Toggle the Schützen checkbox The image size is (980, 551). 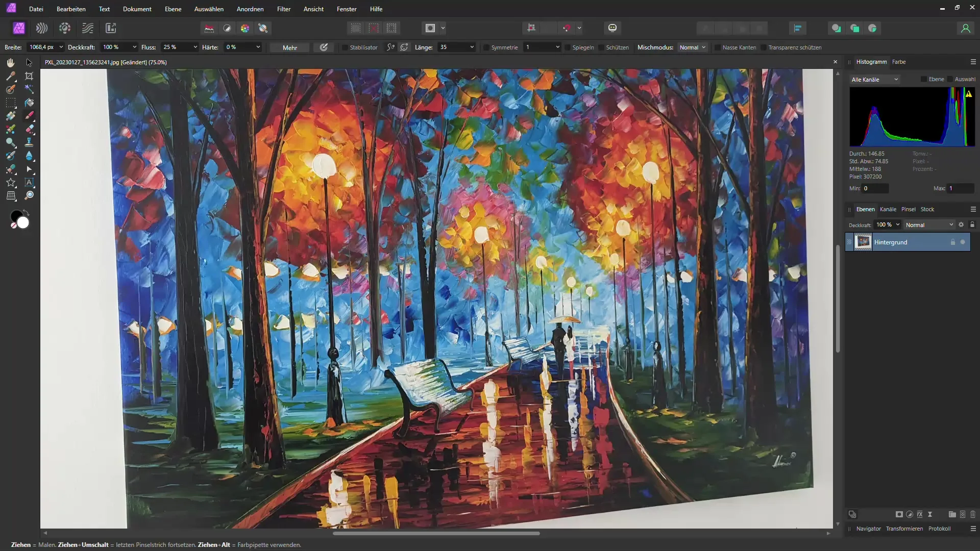pos(601,47)
